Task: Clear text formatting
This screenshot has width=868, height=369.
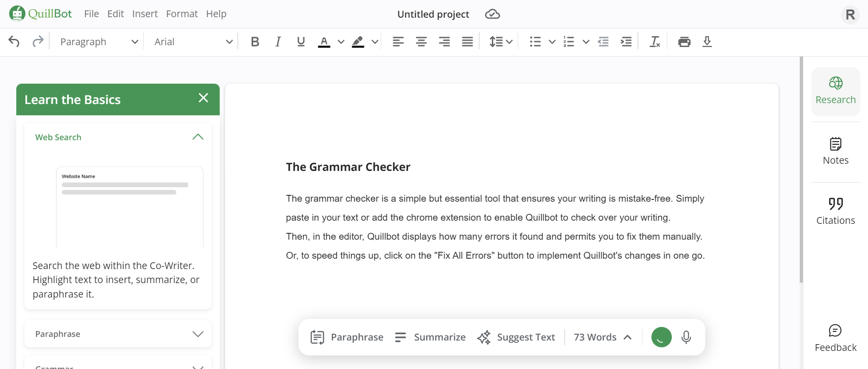Action: click(x=655, y=42)
